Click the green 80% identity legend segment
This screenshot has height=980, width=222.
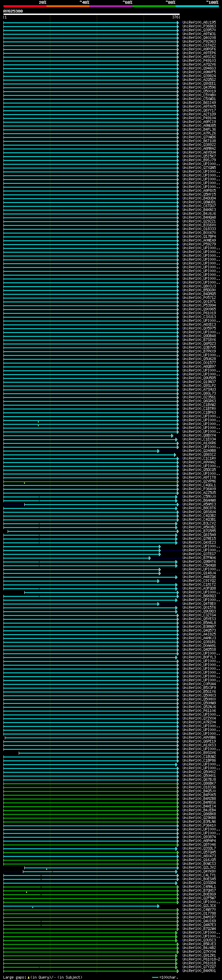[154, 6]
